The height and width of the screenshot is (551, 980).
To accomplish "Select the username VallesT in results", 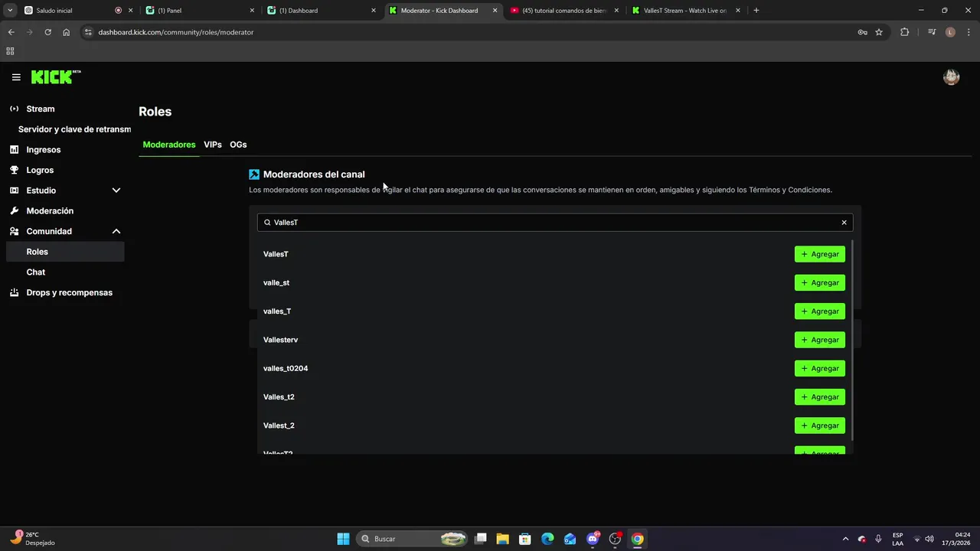I will pyautogui.click(x=276, y=254).
